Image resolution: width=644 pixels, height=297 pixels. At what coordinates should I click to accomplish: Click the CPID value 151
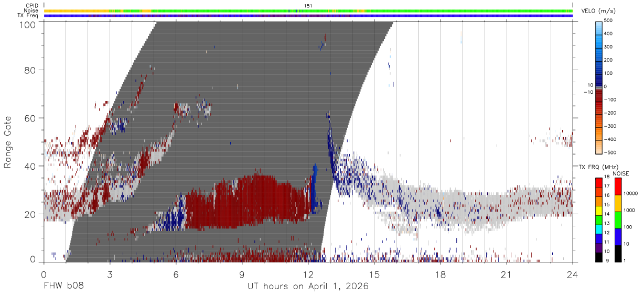308,6
